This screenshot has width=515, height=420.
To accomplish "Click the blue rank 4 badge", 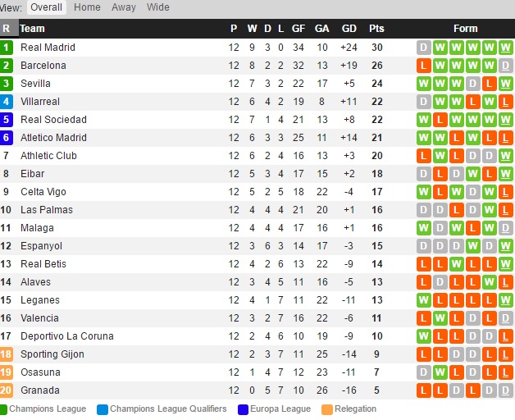I will [7, 102].
